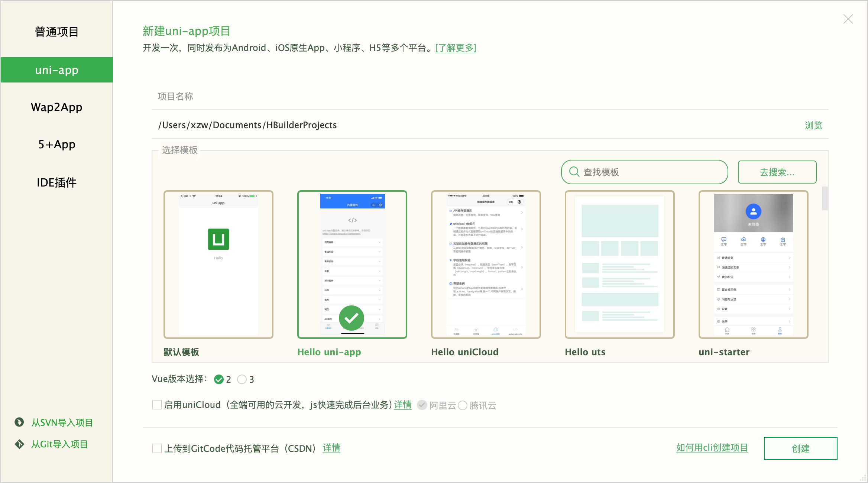The image size is (868, 483).
Task: Click the green checkmark on Hello uni-app template
Action: (352, 318)
